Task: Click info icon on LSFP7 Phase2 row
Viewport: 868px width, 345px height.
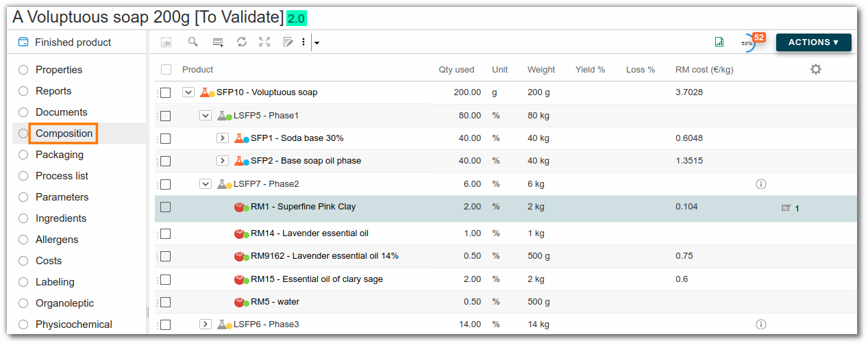Action: 760,184
